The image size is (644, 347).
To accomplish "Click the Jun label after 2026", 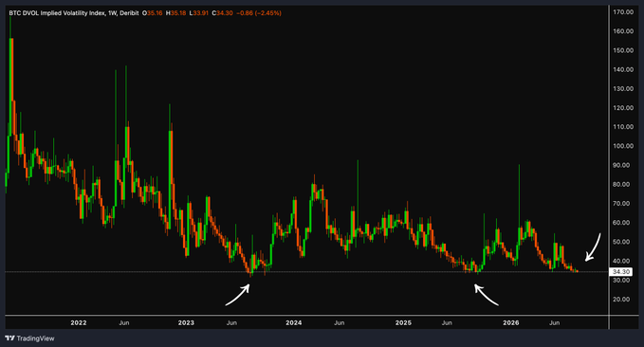I will tap(555, 322).
